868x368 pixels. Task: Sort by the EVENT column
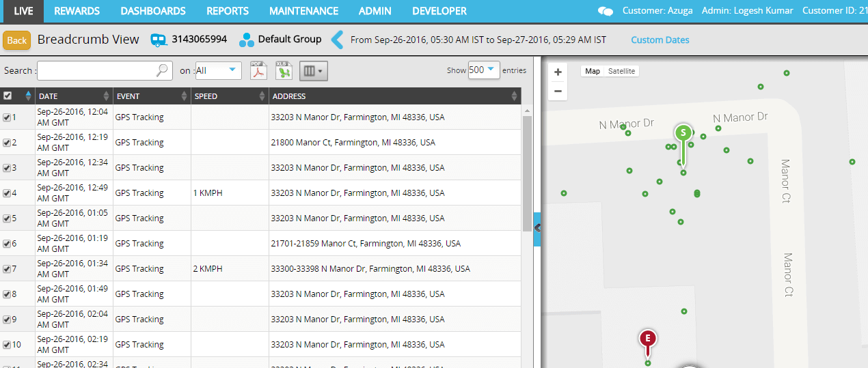152,96
